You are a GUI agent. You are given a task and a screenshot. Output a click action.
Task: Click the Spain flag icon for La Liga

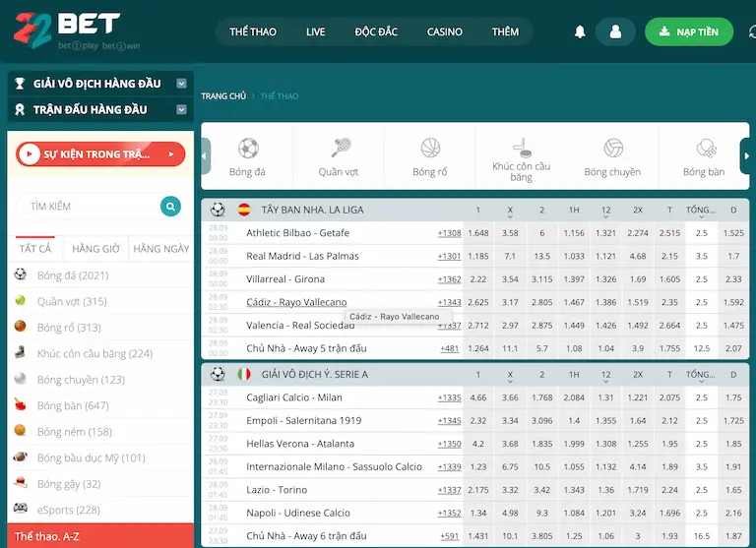pyautogui.click(x=244, y=210)
